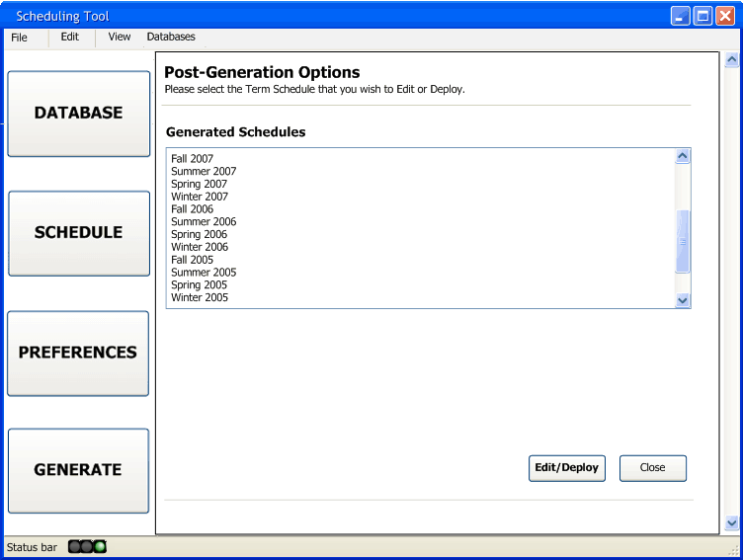
Task: Close the Scheduling Tool window
Action: [x=725, y=16]
